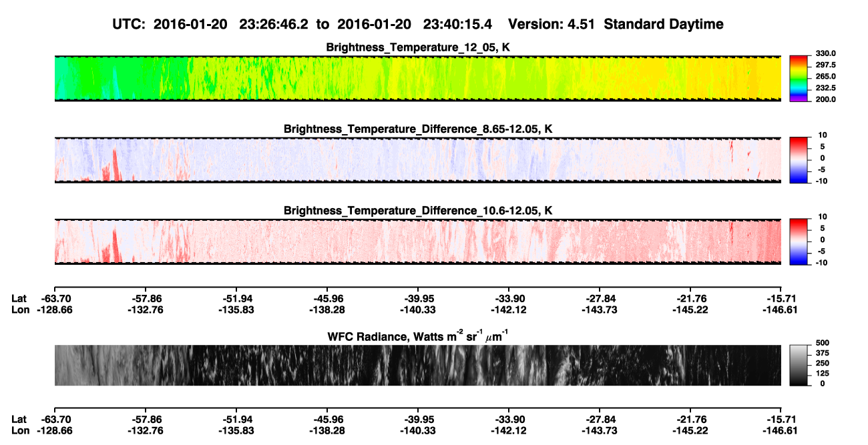Screen dimensions: 868x445
Task: Click longitude -128.66 under the 10.6-12.05 panel
Action: [55, 310]
